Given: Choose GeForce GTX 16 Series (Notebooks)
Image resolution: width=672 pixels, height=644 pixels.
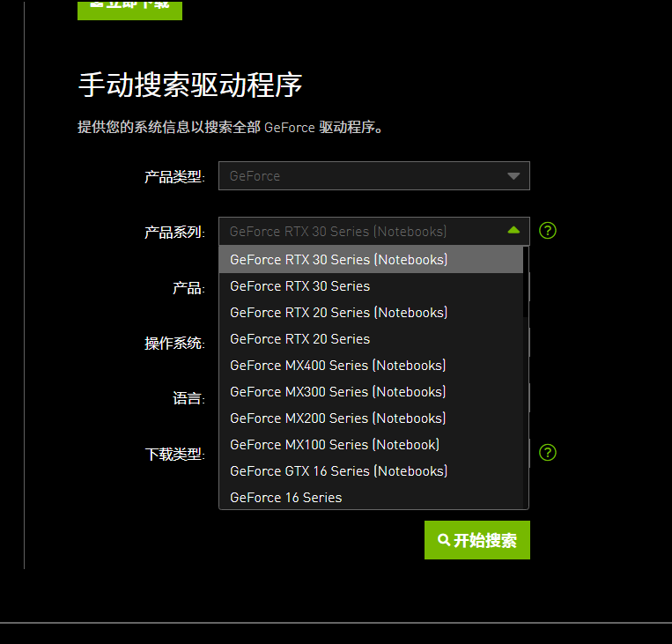Looking at the screenshot, I should pyautogui.click(x=371, y=471).
